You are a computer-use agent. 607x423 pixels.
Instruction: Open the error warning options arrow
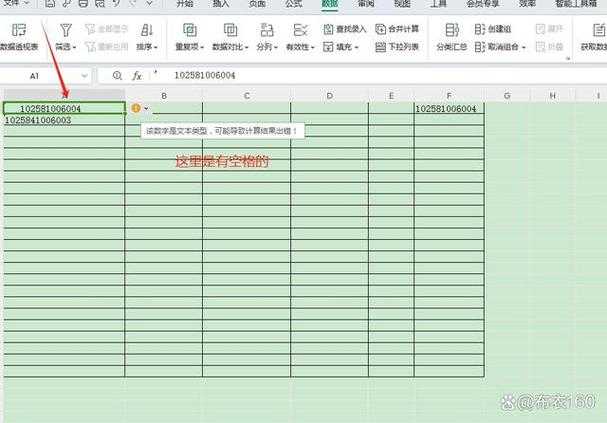click(x=147, y=108)
